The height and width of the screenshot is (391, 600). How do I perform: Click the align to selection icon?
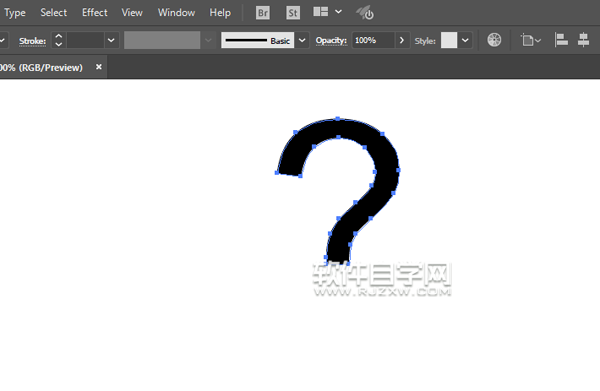point(530,40)
